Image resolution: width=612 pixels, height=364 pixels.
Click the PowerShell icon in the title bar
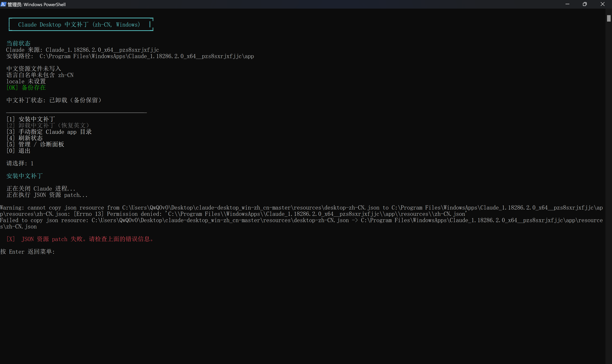pyautogui.click(x=3, y=4)
